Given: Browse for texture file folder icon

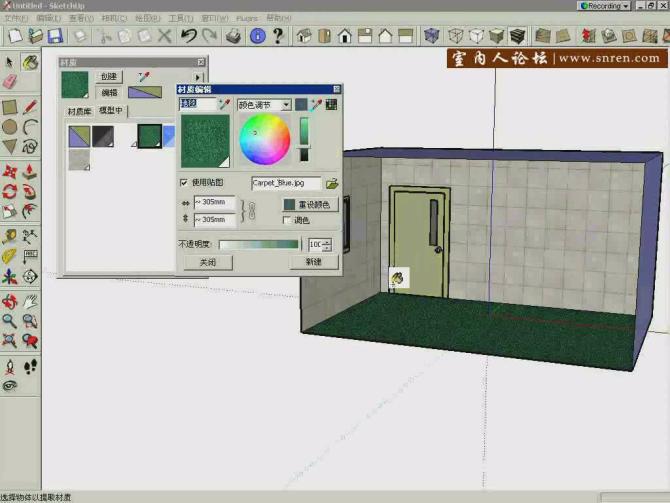Looking at the screenshot, I should point(332,184).
